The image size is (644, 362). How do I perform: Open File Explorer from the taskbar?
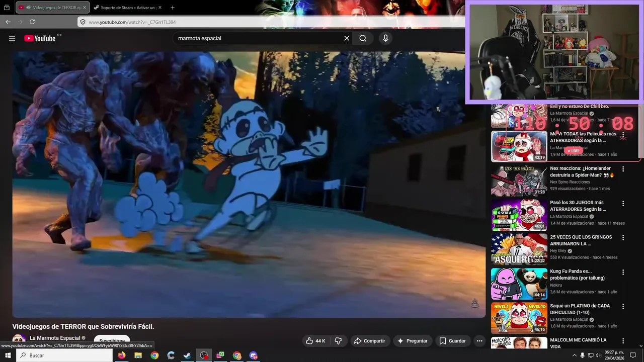tap(138, 355)
